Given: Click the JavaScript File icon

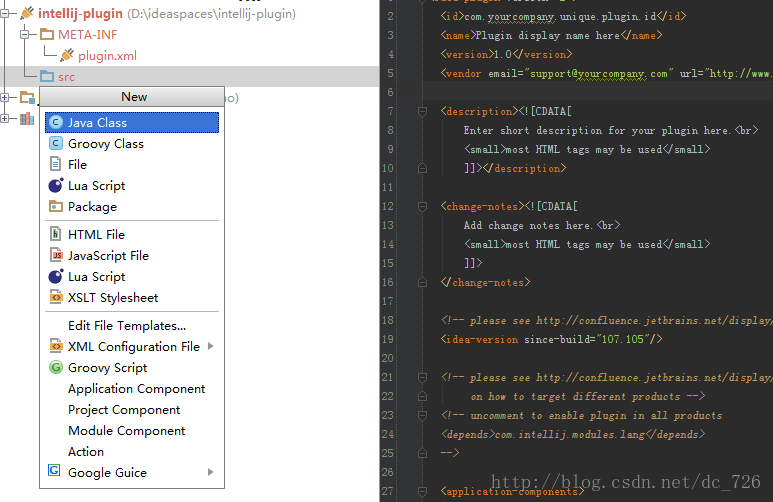Looking at the screenshot, I should [x=56, y=255].
